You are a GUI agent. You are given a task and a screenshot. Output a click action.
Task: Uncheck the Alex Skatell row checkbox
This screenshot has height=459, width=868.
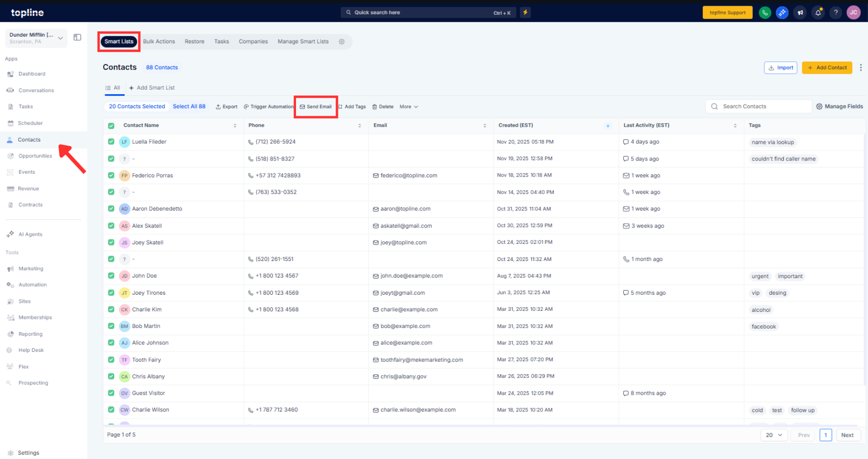(x=111, y=226)
